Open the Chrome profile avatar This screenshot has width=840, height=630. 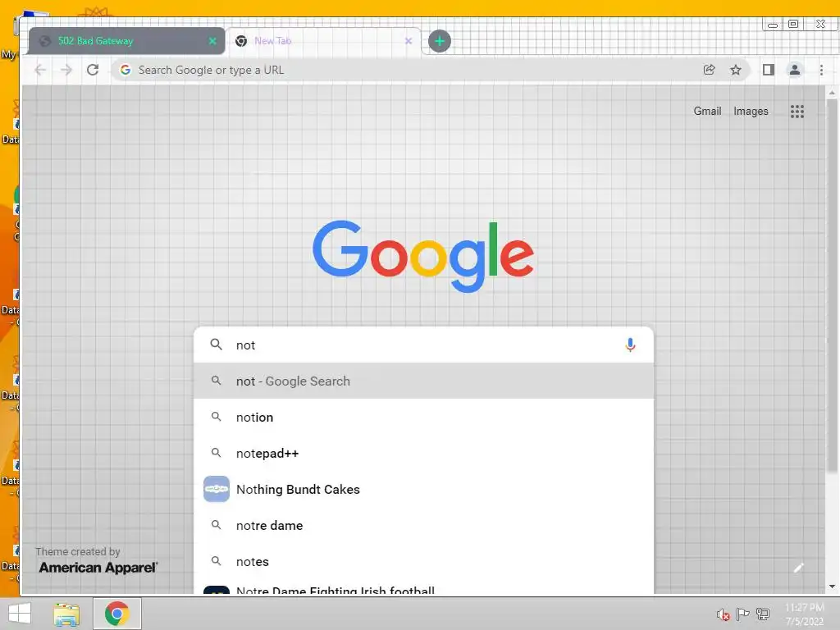794,70
